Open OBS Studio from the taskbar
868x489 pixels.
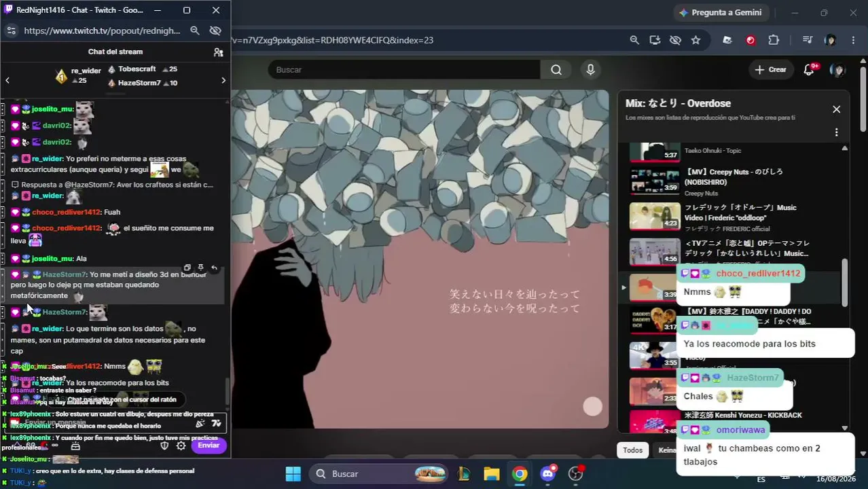(576, 473)
